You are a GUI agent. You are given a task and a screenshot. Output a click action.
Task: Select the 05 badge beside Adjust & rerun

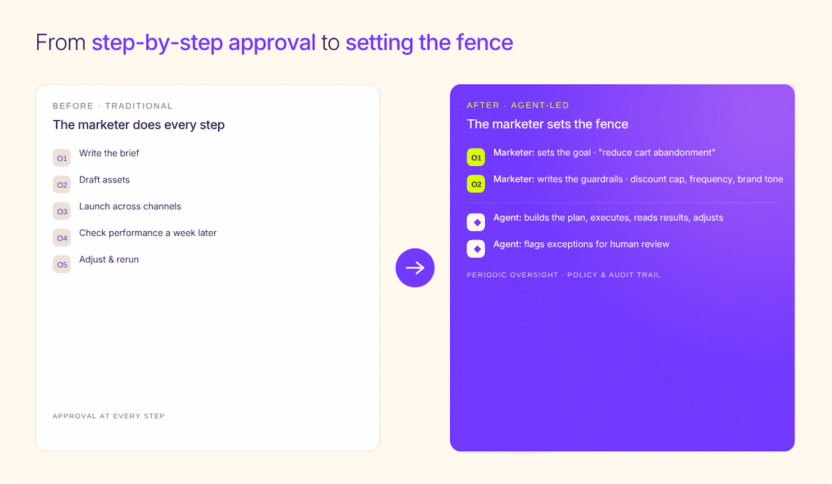[62, 264]
